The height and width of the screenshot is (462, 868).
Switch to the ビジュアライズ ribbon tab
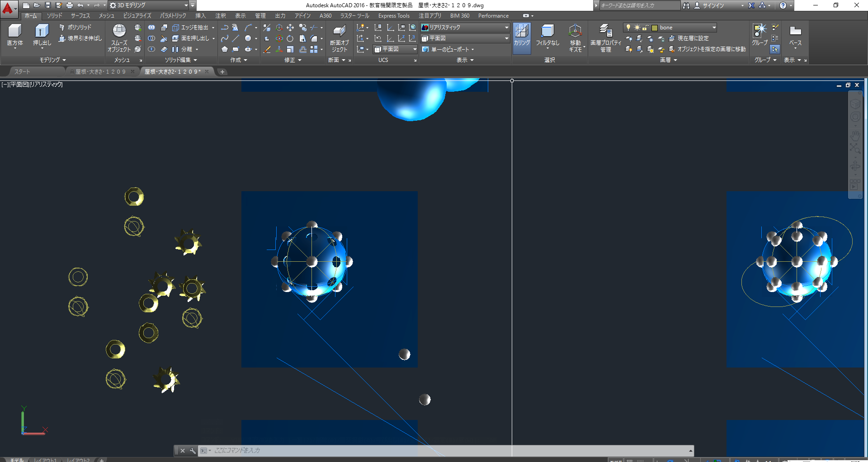click(137, 16)
